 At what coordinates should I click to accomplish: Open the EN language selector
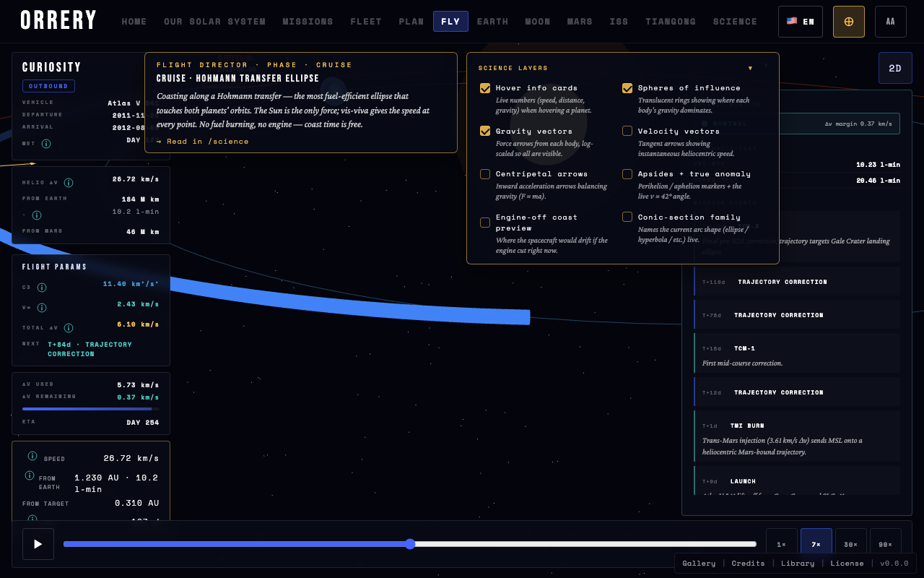pyautogui.click(x=801, y=22)
